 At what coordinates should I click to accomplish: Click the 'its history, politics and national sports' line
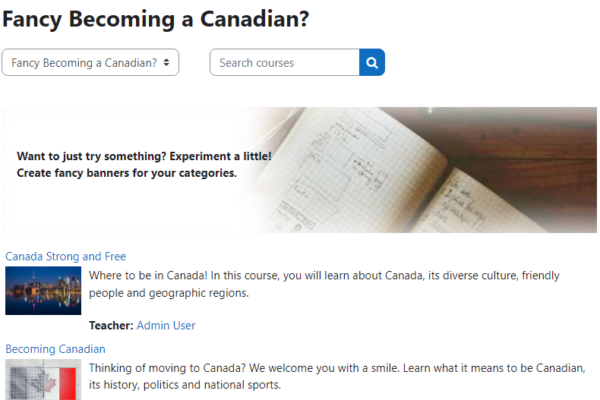tap(185, 385)
